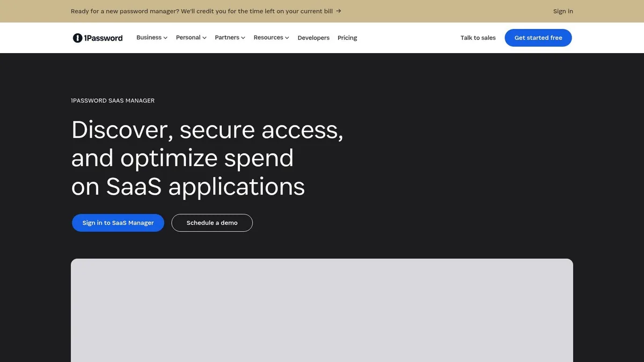Go to the Developers page
This screenshot has height=362, width=644.
(x=313, y=38)
